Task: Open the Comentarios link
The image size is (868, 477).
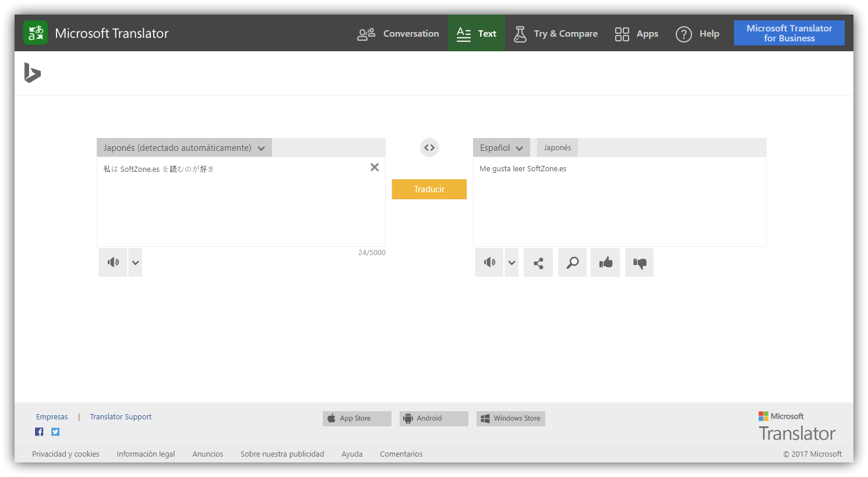Action: click(401, 454)
